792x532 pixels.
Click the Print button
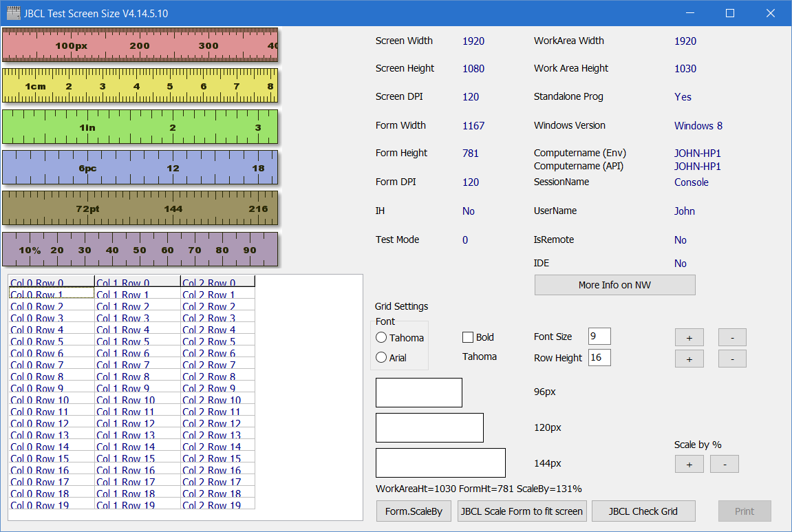click(745, 511)
